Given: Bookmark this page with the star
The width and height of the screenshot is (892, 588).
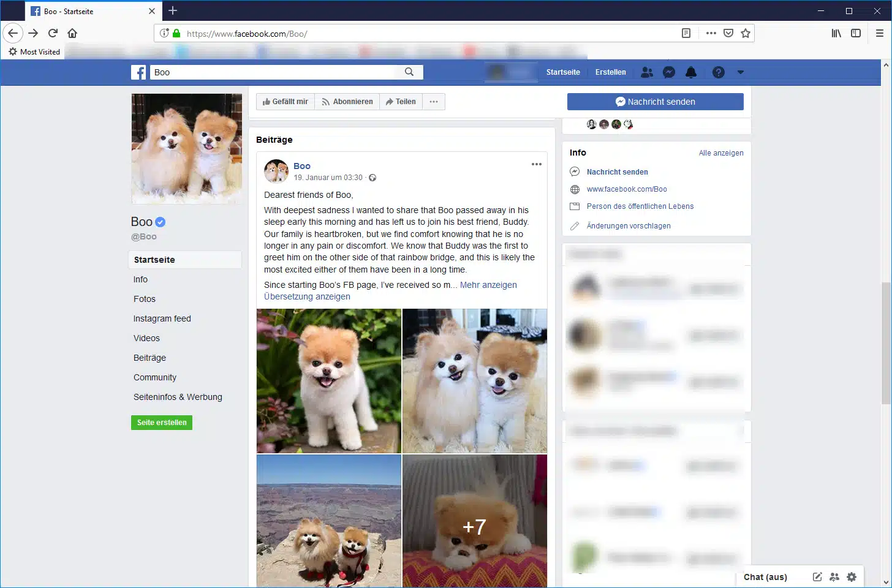Looking at the screenshot, I should click(x=746, y=33).
